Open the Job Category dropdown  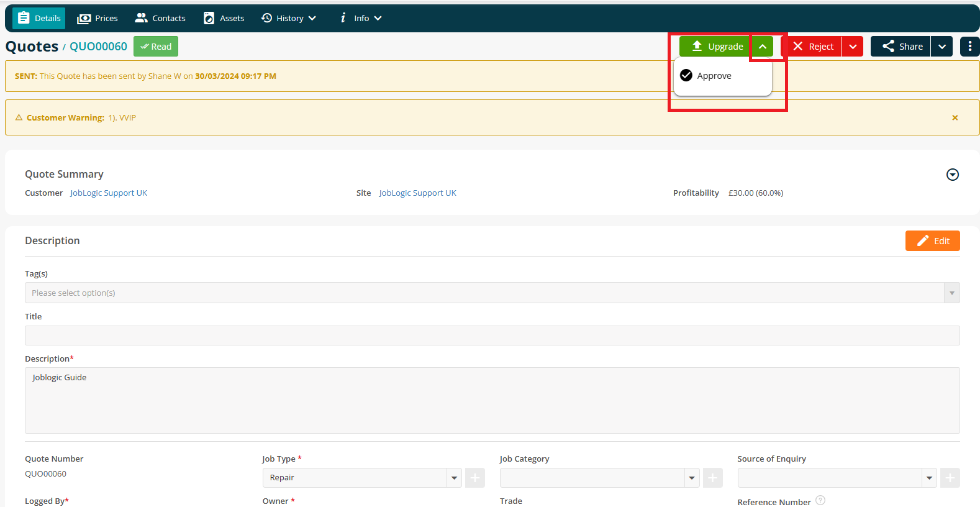(600, 478)
